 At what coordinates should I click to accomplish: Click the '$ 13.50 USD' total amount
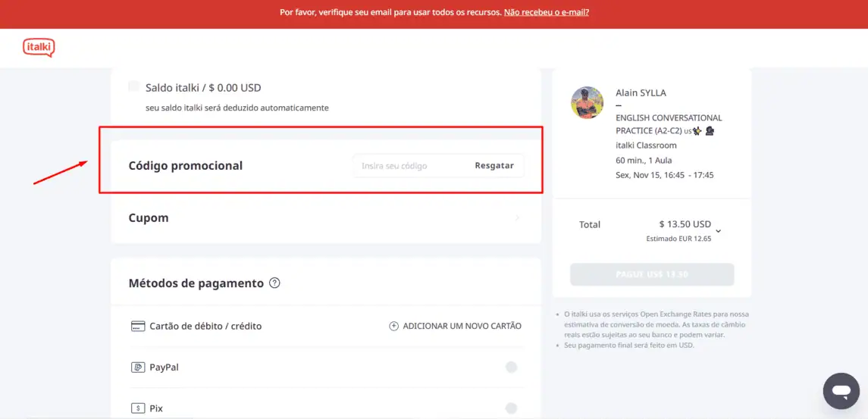click(x=685, y=224)
